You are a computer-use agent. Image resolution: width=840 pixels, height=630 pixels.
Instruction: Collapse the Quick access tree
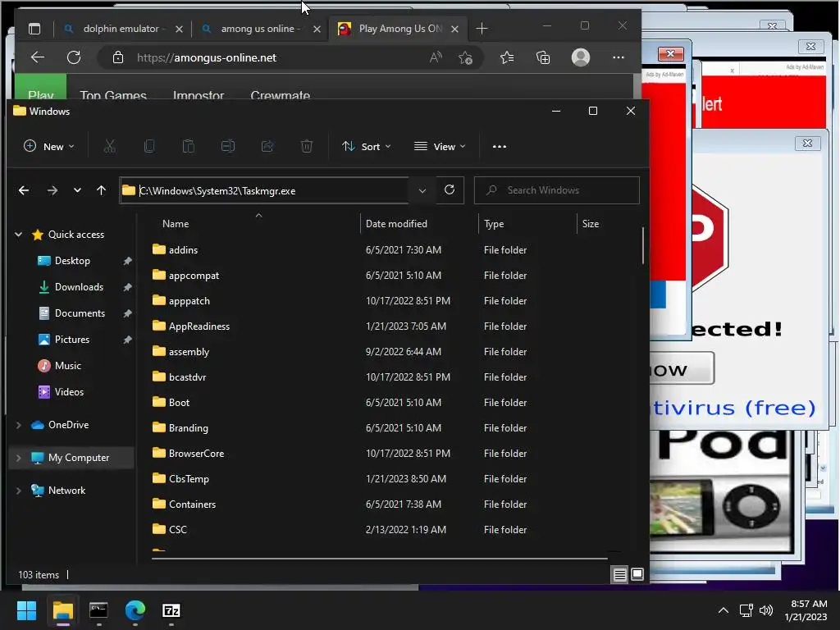(x=19, y=234)
